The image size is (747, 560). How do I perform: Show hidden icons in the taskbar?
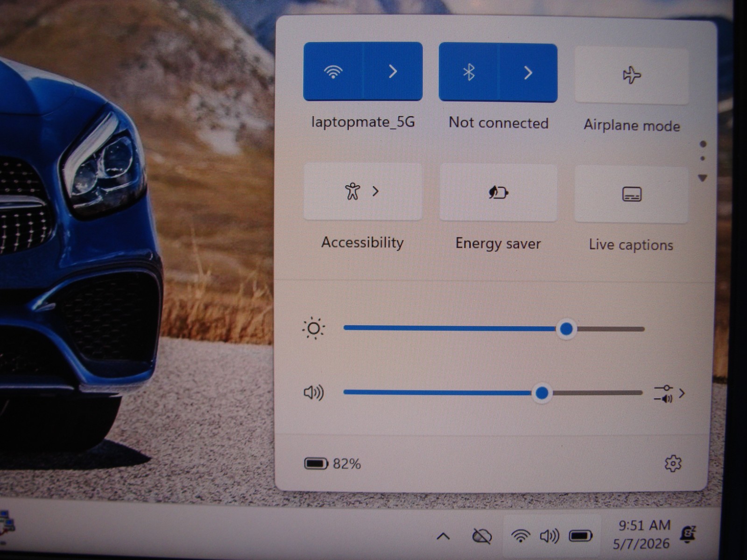click(443, 537)
